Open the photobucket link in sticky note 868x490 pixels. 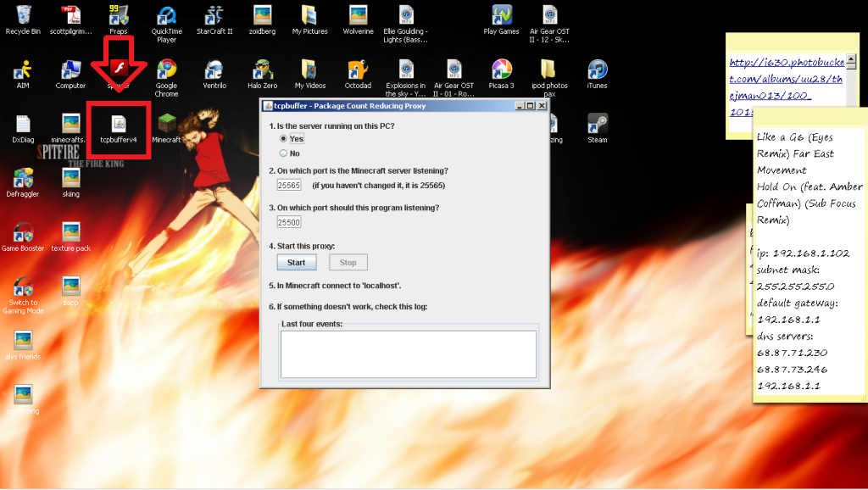coord(775,85)
